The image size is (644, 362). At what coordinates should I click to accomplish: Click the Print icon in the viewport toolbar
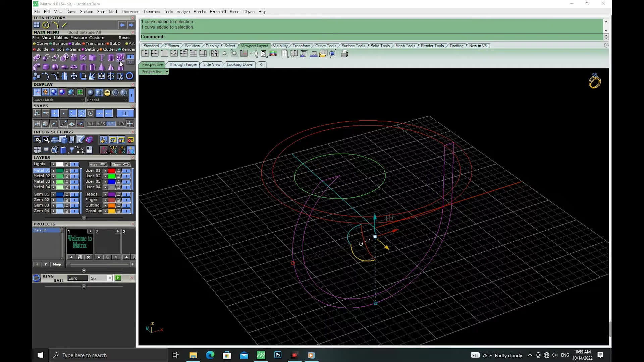(x=344, y=54)
